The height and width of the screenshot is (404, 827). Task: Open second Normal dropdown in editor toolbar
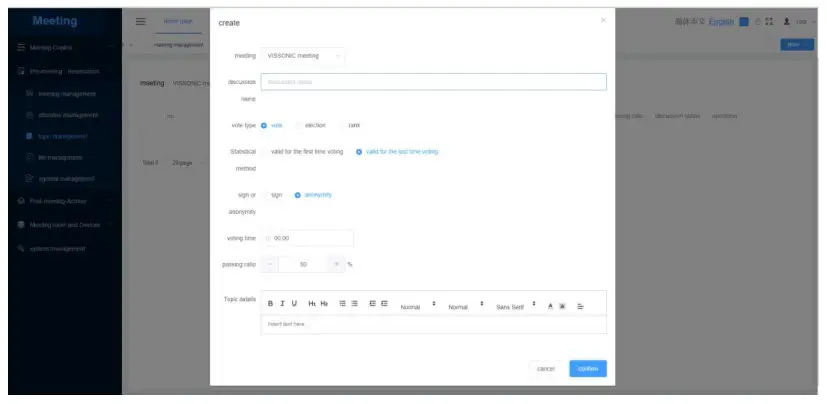click(x=466, y=306)
